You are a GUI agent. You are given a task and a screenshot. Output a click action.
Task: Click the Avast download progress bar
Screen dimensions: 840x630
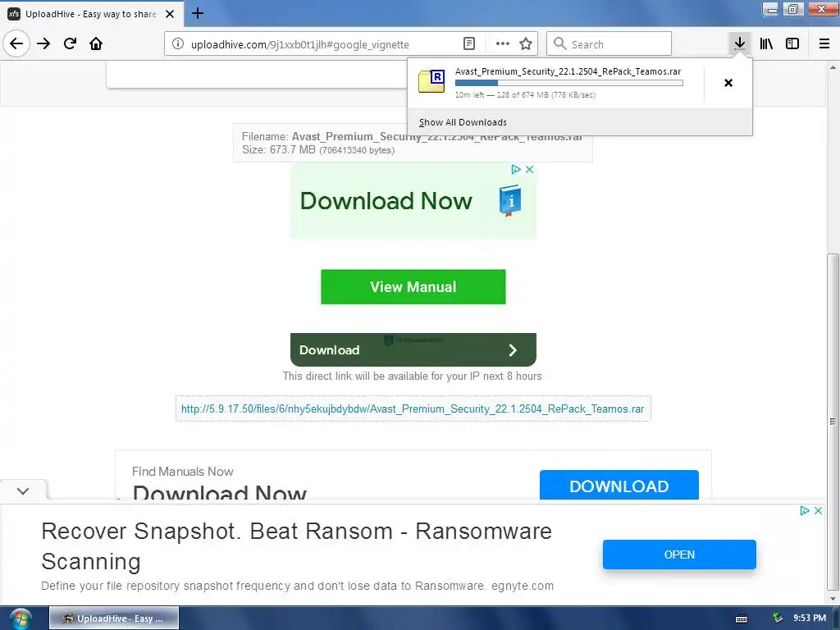[x=569, y=83]
